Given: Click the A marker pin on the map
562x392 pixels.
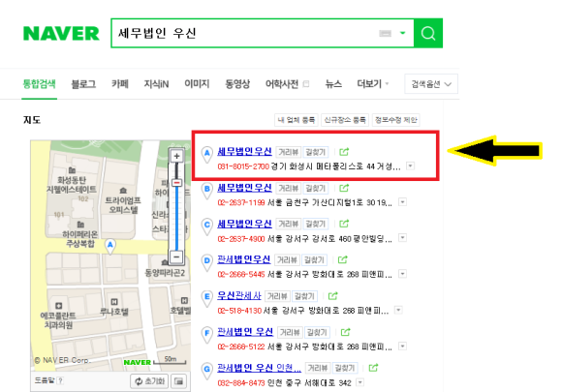Looking at the screenshot, I should pyautogui.click(x=110, y=246).
